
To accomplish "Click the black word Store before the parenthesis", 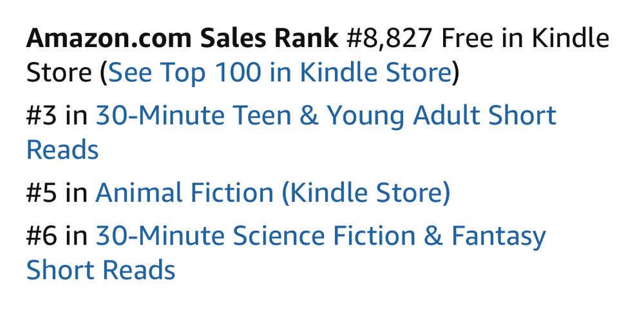I will pos(59,73).
